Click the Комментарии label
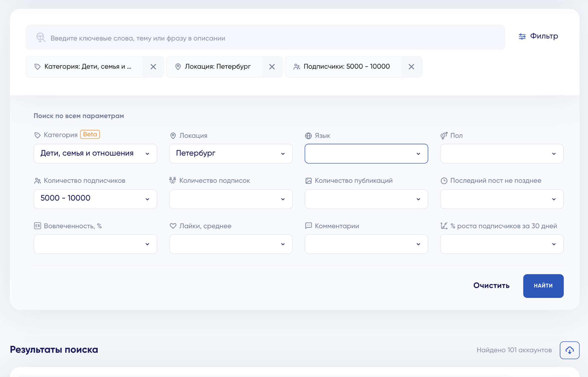This screenshot has height=377, width=588. coord(337,226)
